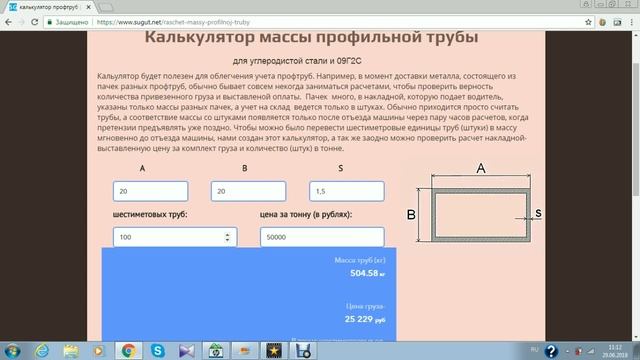This screenshot has width=640, height=360.
Task: Click the red tray notification icon
Action: point(578,351)
